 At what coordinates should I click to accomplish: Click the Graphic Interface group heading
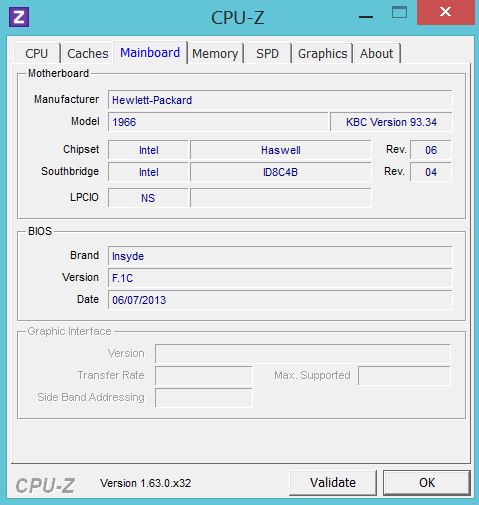69,331
